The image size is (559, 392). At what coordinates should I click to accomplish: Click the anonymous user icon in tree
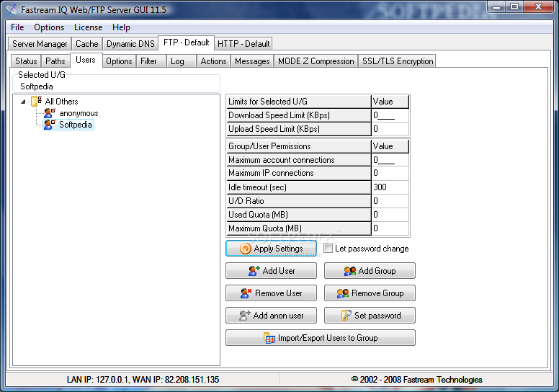(x=50, y=113)
